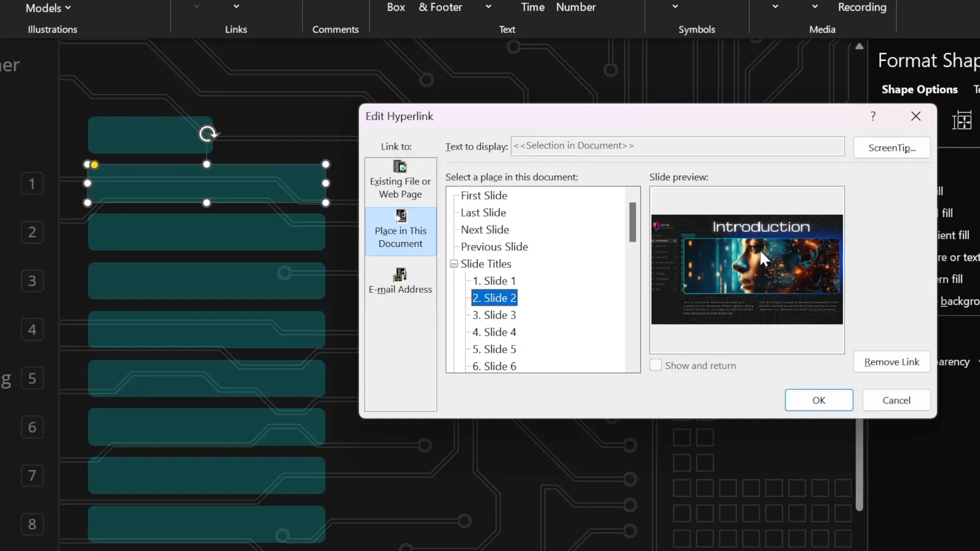
Task: Click Text Box ribbon button
Action: click(396, 7)
